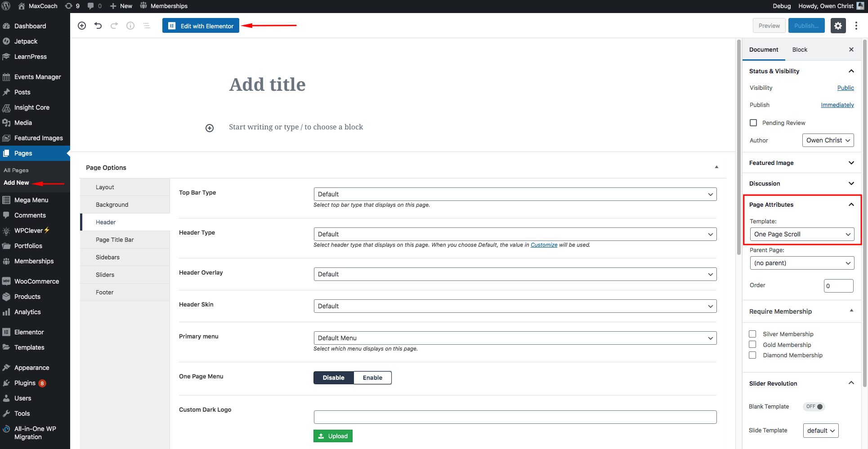Open the more tools vertical dots menu
The height and width of the screenshot is (449, 868).
click(856, 26)
